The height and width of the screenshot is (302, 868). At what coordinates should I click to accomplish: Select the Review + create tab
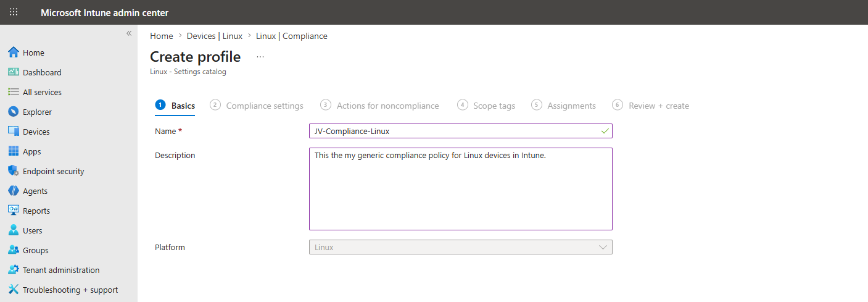(x=651, y=106)
